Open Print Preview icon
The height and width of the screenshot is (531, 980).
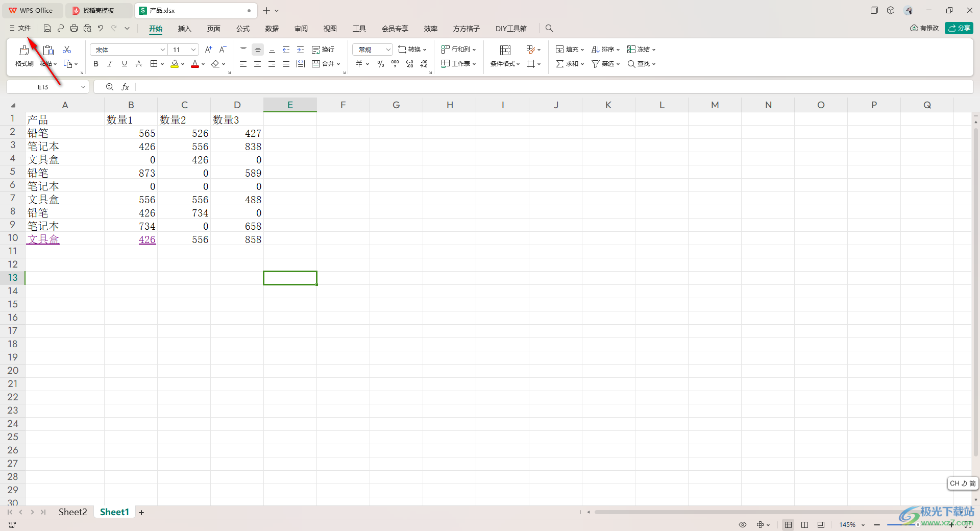(87, 29)
